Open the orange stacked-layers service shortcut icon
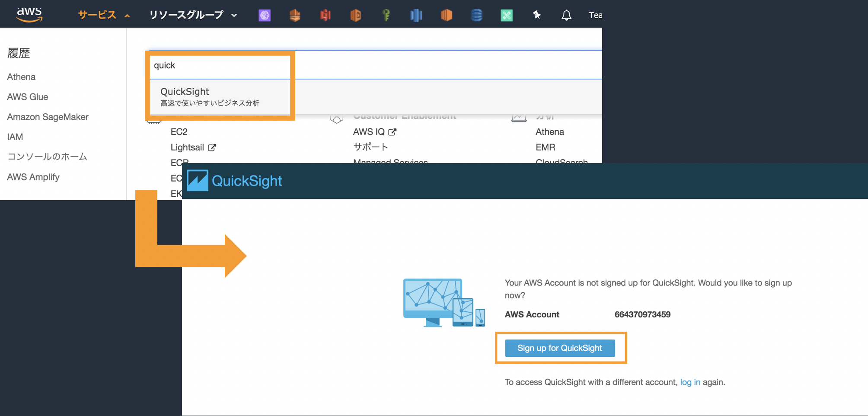Screen dimensions: 868x416 click(295, 15)
